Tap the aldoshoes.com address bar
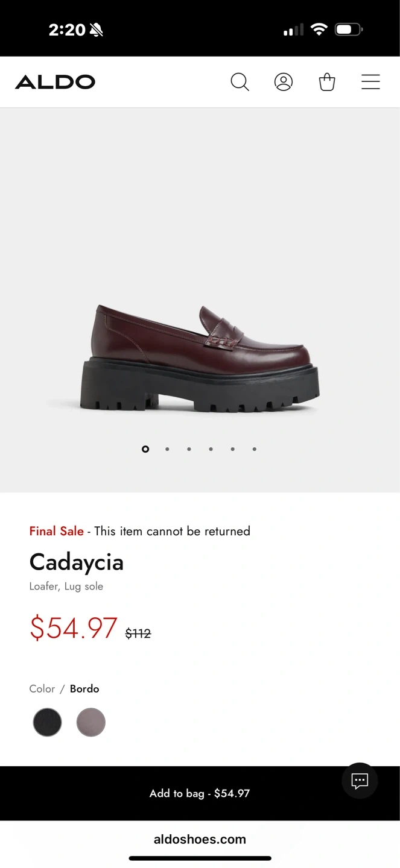This screenshot has height=868, width=400. point(200,839)
